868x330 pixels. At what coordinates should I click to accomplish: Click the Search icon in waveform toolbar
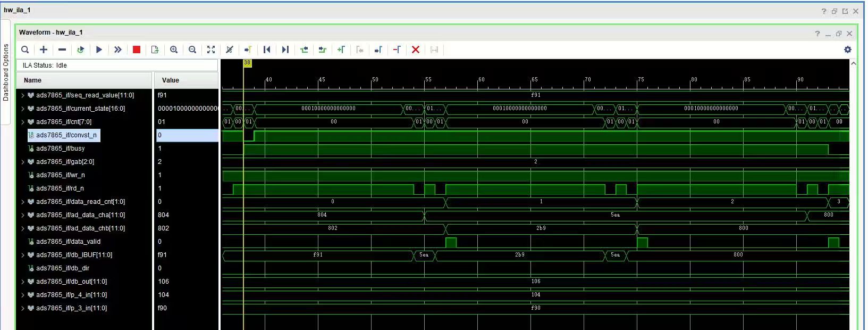[25, 49]
